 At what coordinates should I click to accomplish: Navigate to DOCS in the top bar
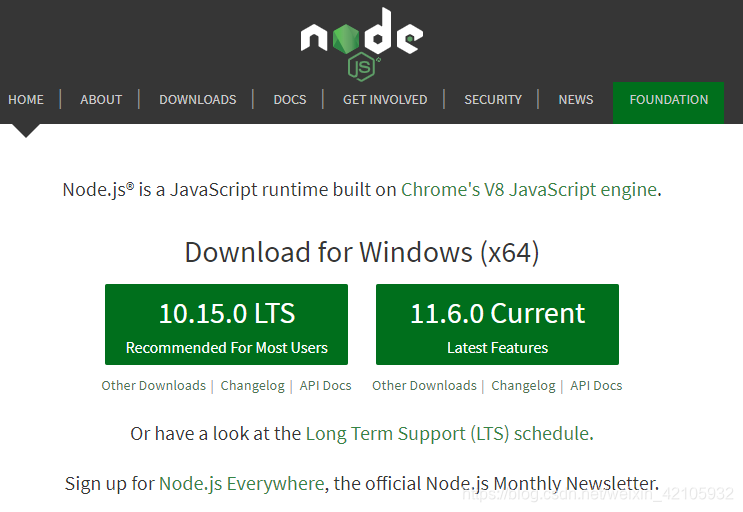[290, 99]
